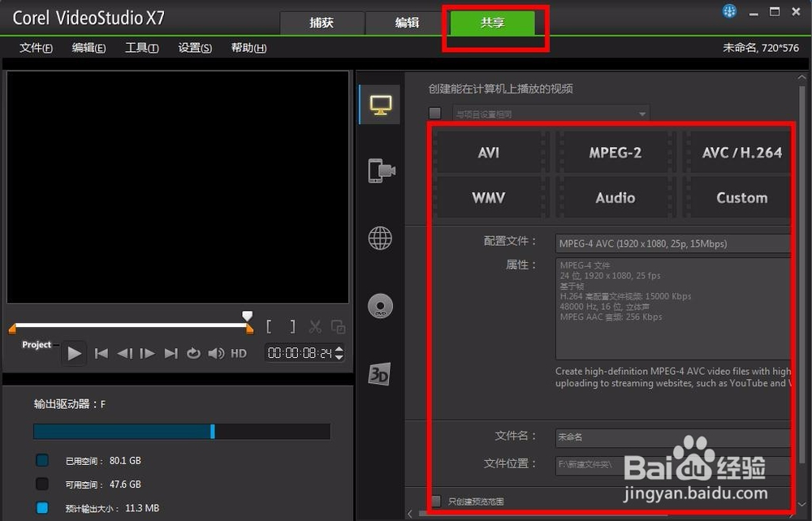Choose the AVC / H.264 format button

[738, 153]
